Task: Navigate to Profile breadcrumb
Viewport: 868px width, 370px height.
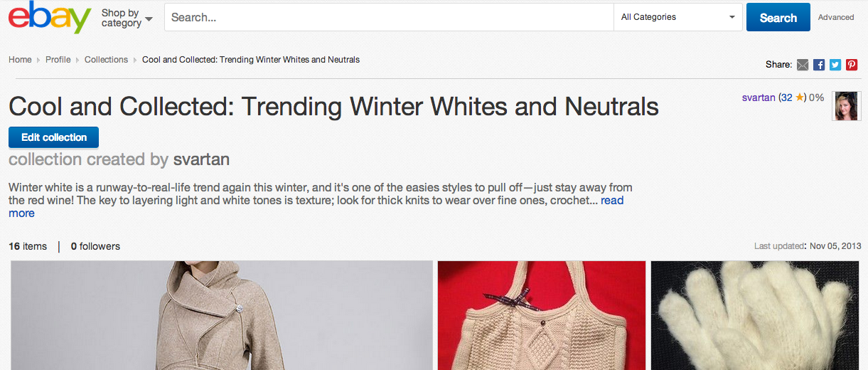Action: pos(58,60)
